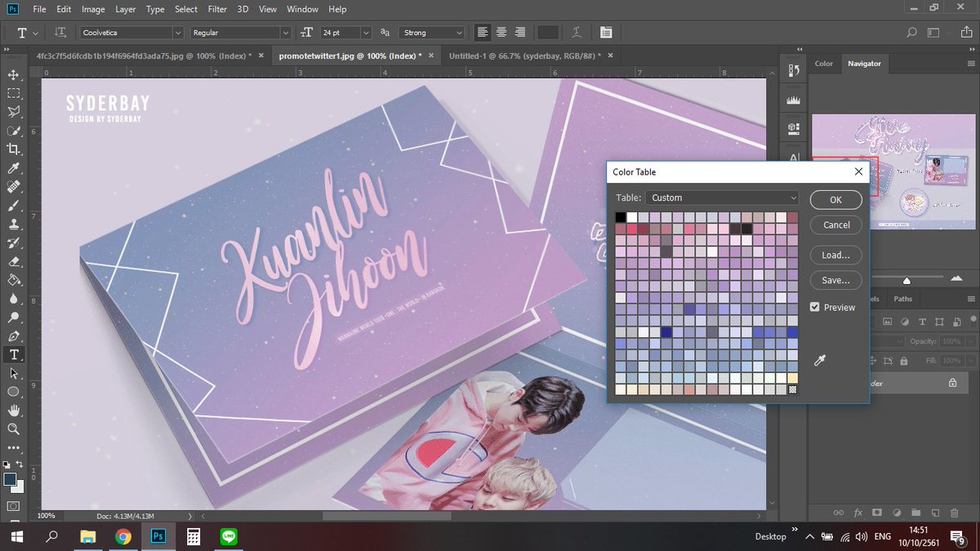Select the Zoom tool
980x551 pixels.
pos(13,429)
